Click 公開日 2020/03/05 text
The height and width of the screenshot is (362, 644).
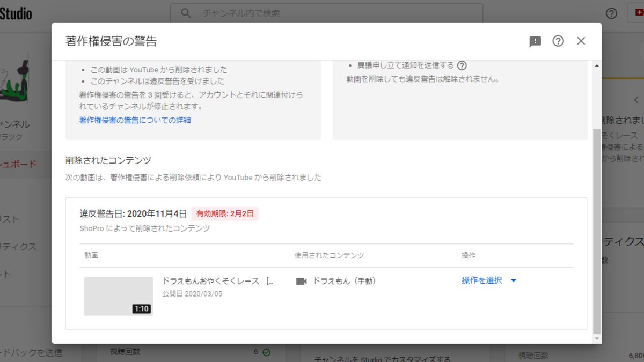pyautogui.click(x=192, y=294)
